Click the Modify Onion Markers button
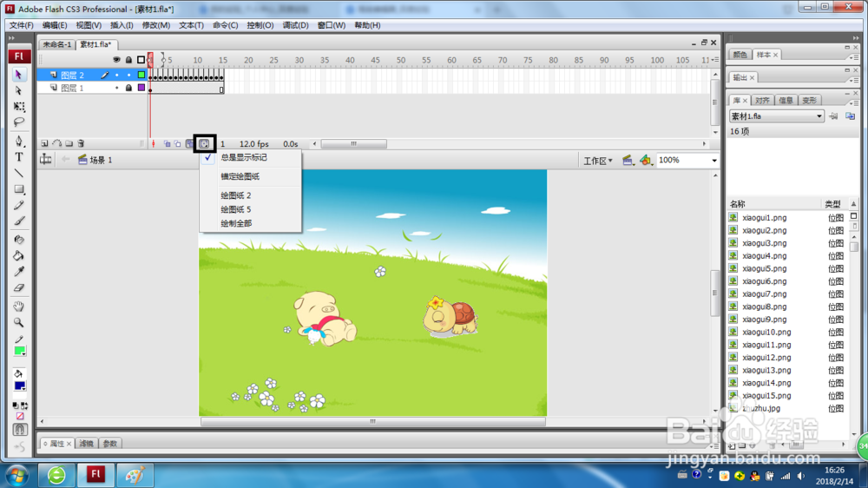868x488 pixels. [x=204, y=143]
